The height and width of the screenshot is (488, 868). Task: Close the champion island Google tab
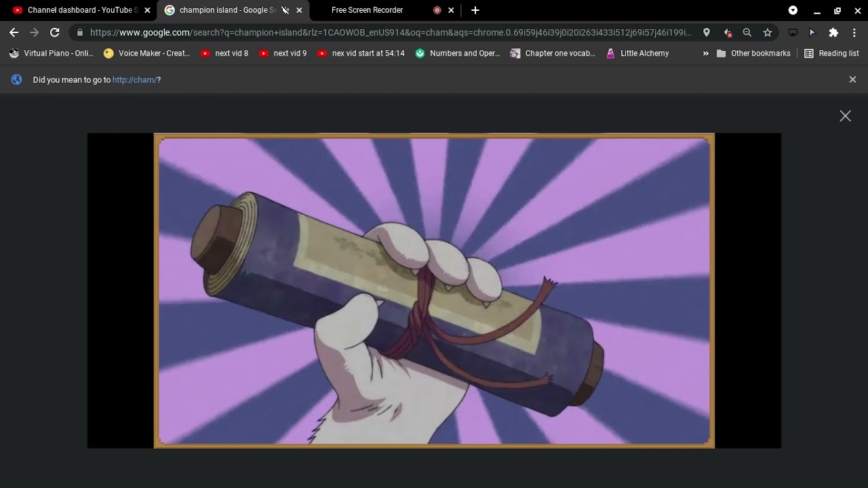tap(299, 10)
